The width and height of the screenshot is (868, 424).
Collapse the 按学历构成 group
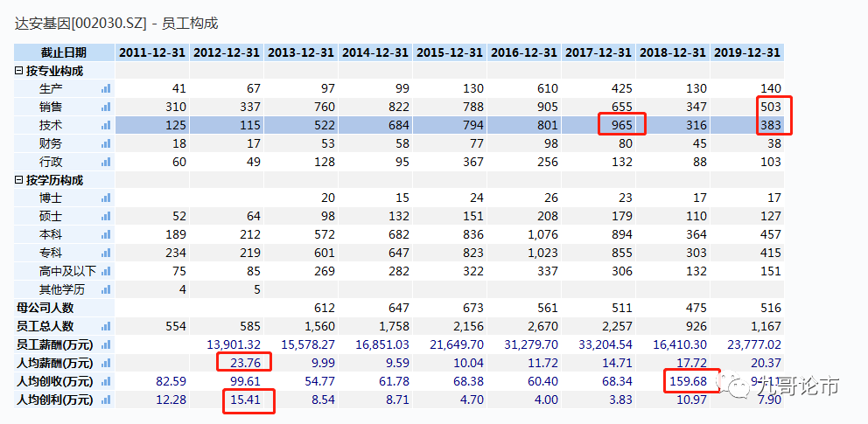[x=18, y=180]
